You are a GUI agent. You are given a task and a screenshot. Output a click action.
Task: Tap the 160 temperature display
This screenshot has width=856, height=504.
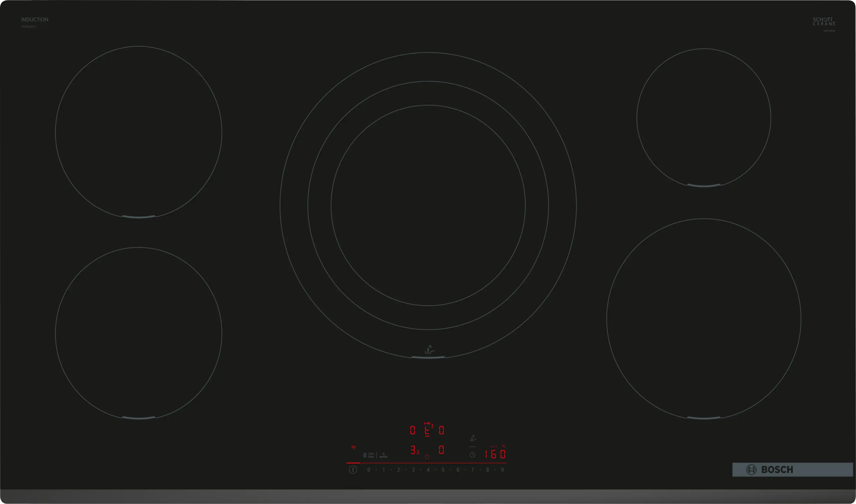(495, 454)
